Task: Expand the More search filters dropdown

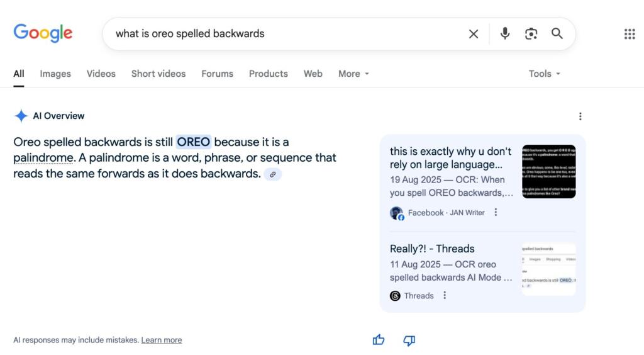Action: point(353,74)
